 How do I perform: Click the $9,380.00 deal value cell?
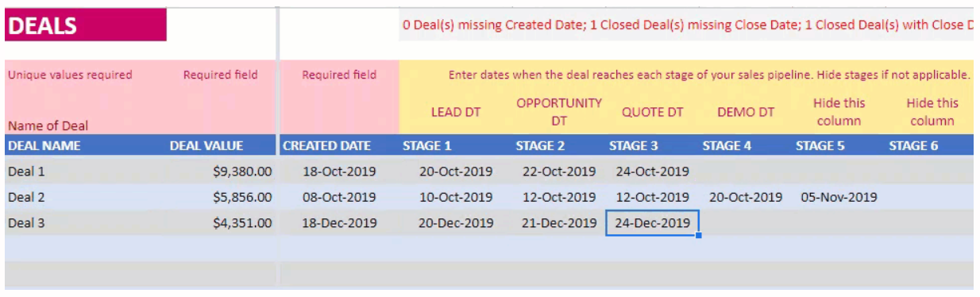[x=221, y=171]
